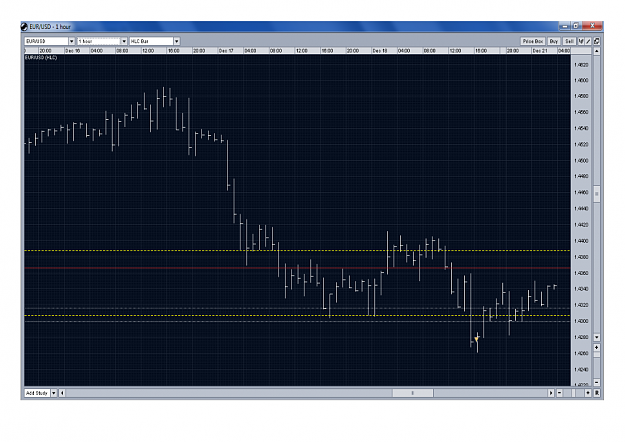Click the Add Study button
Screen dimensions: 625x442
click(37, 393)
